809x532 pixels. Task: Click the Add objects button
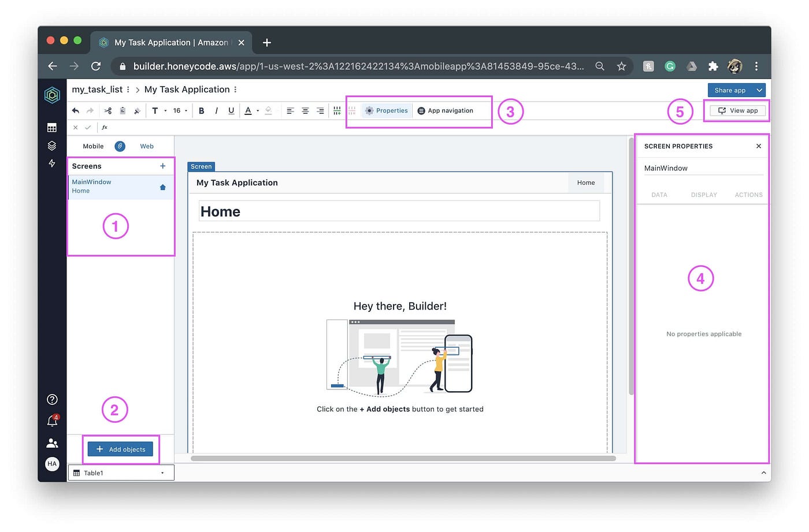click(121, 449)
